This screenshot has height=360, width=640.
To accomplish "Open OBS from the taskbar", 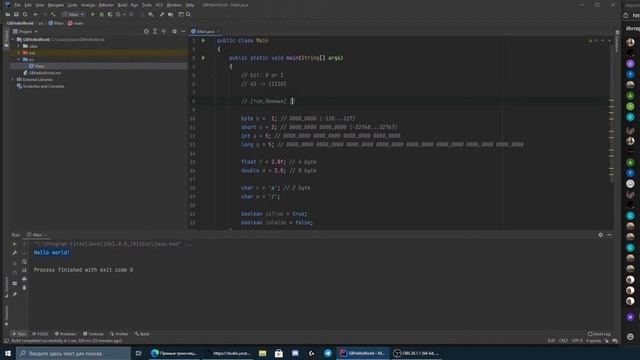I will [x=416, y=353].
